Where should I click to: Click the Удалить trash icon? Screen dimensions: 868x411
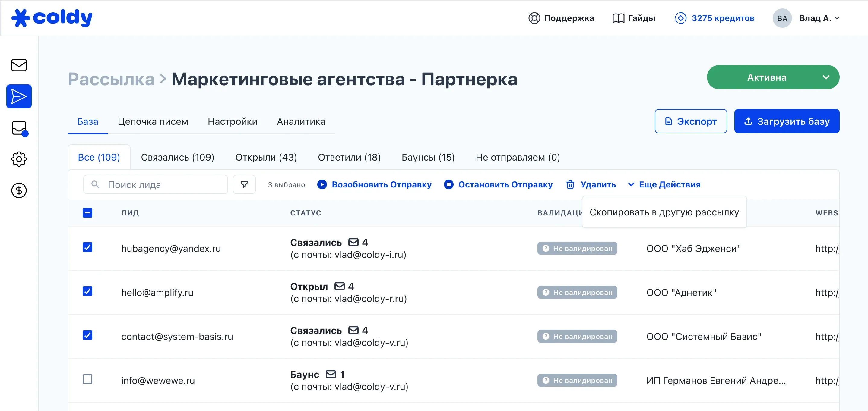coord(570,184)
